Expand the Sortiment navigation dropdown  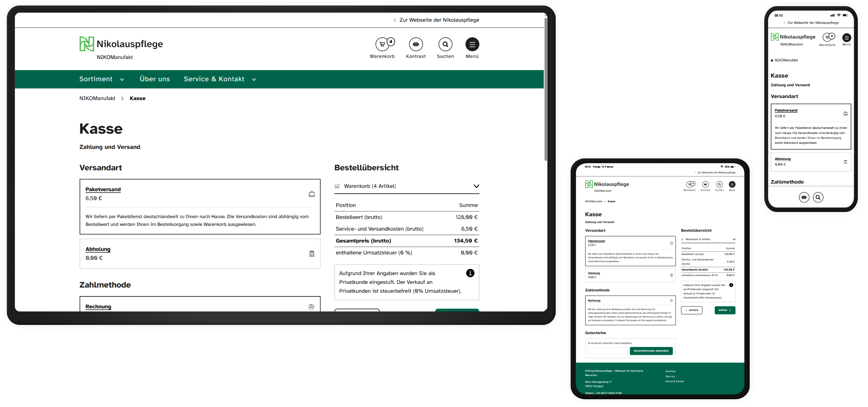pyautogui.click(x=101, y=79)
